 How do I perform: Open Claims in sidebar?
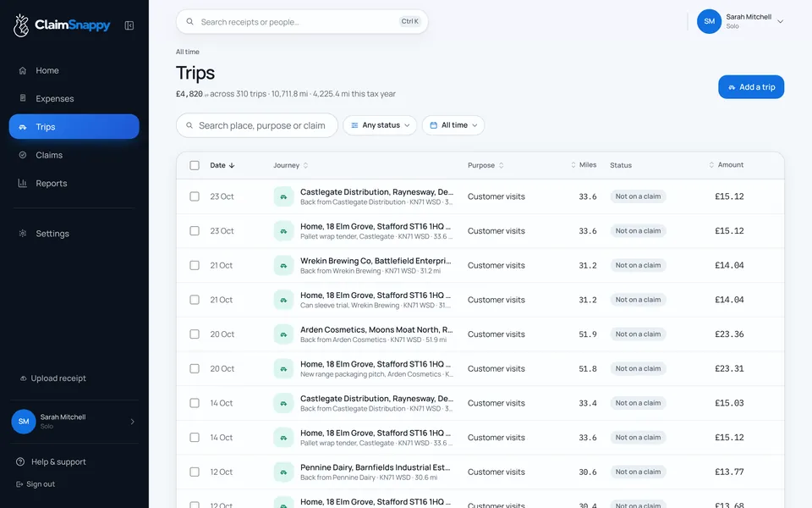pyautogui.click(x=74, y=155)
